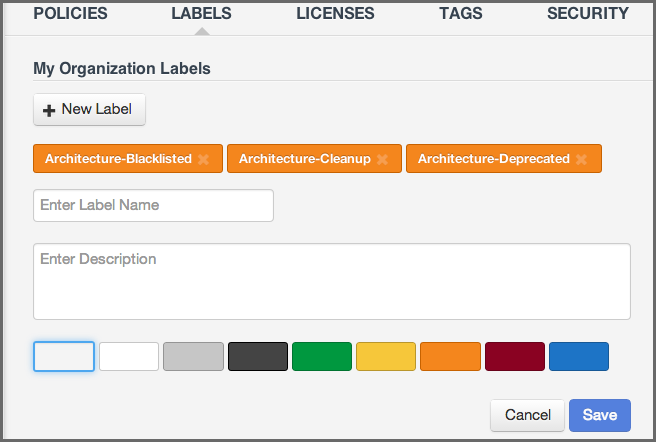Click the New Label button
The image size is (656, 442).
tap(90, 109)
